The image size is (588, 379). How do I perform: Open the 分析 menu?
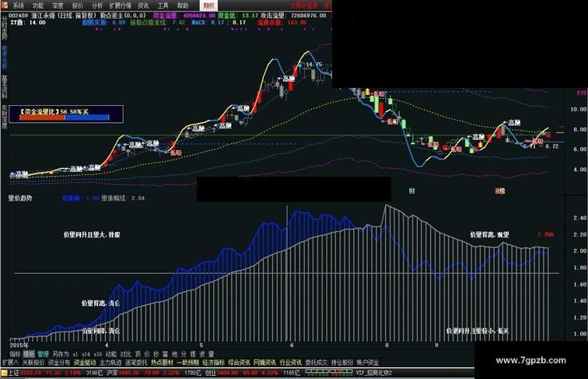coord(97,5)
